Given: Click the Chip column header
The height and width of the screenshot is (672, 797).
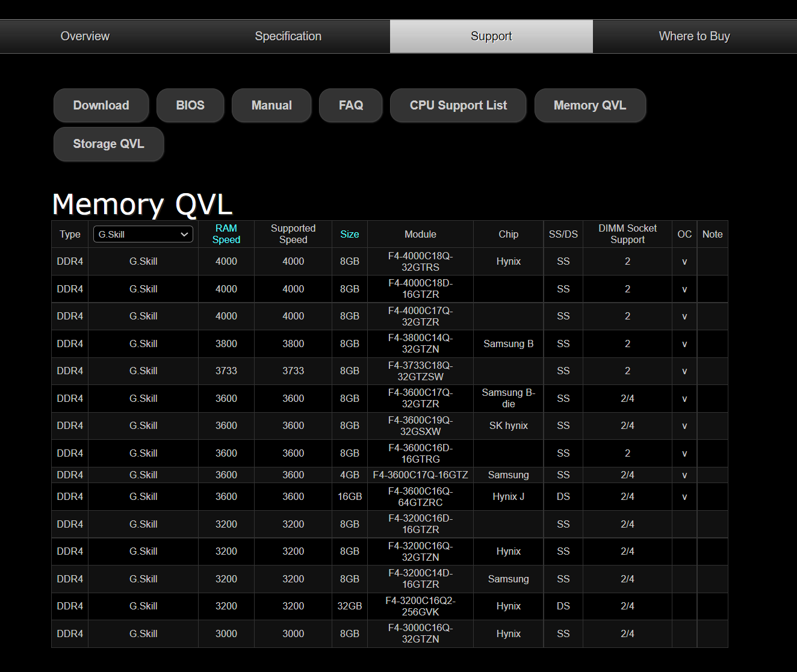Looking at the screenshot, I should click(x=509, y=234).
